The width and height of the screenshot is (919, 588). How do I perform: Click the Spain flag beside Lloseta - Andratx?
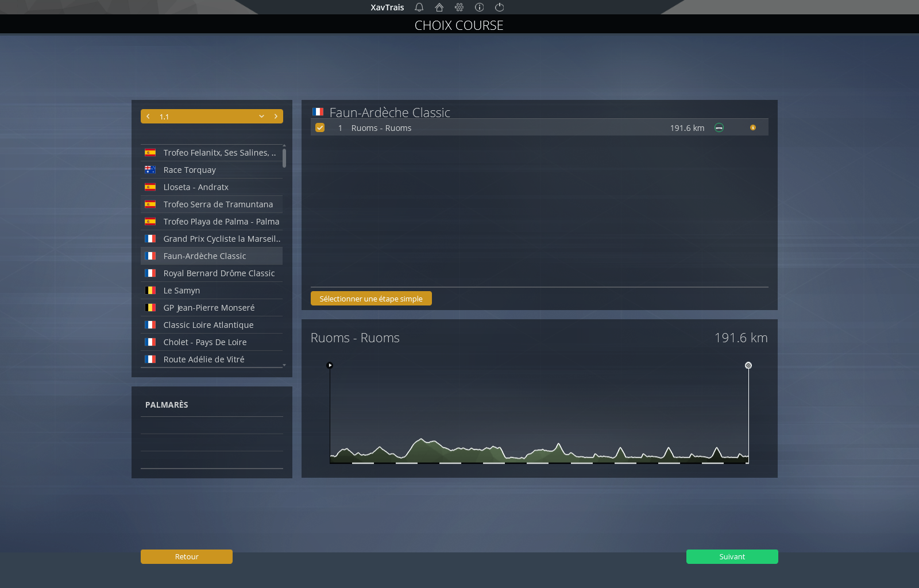[150, 187]
